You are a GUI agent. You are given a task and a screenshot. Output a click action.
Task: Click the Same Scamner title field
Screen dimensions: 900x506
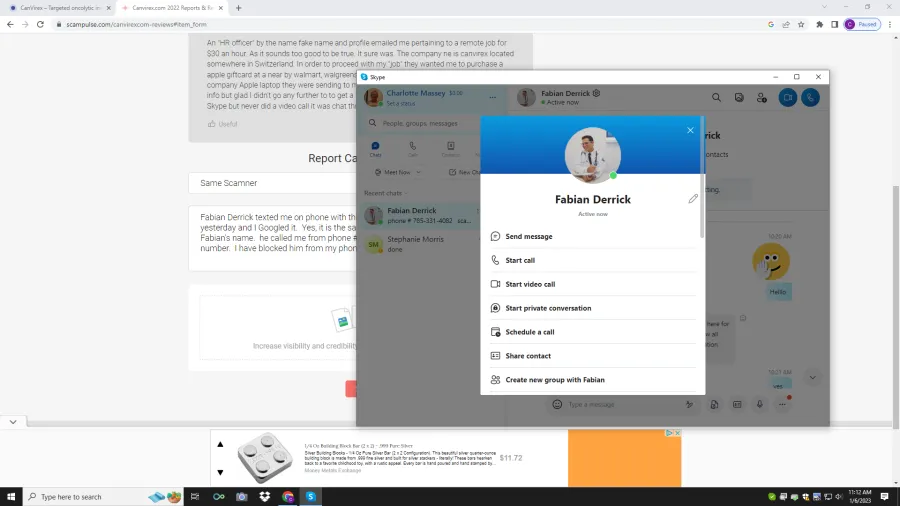(x=272, y=183)
